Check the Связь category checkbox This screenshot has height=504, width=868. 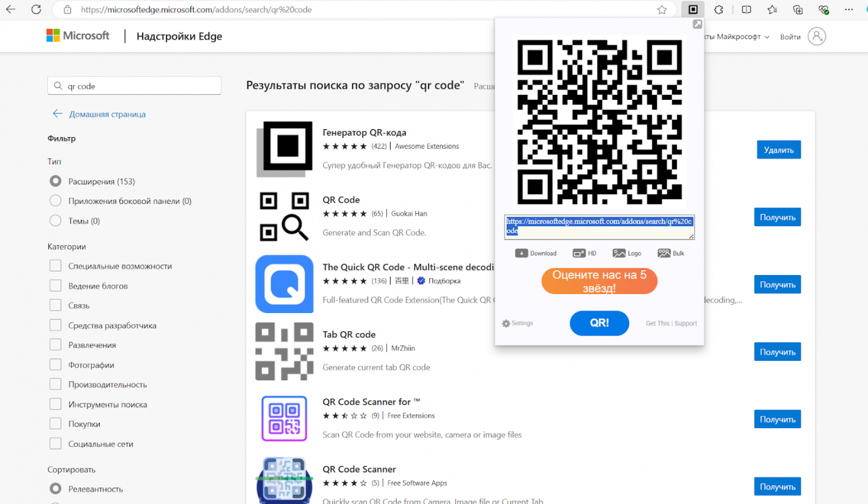tap(56, 305)
